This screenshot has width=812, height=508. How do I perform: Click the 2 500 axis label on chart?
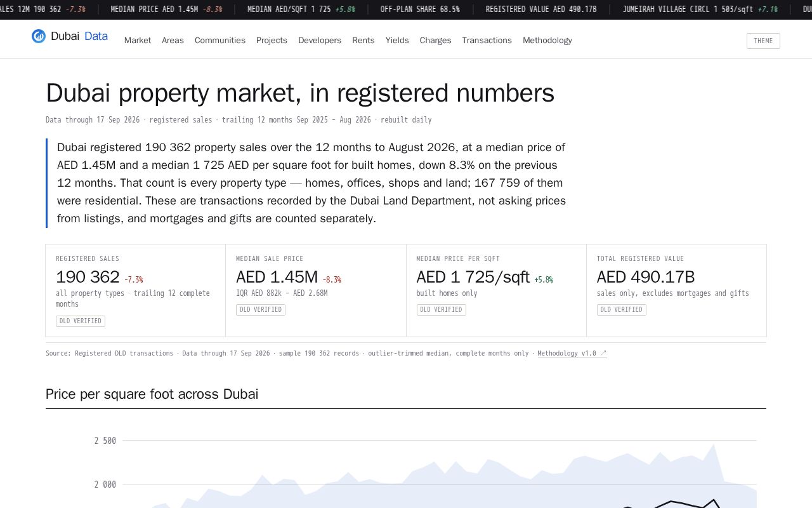pyautogui.click(x=105, y=441)
